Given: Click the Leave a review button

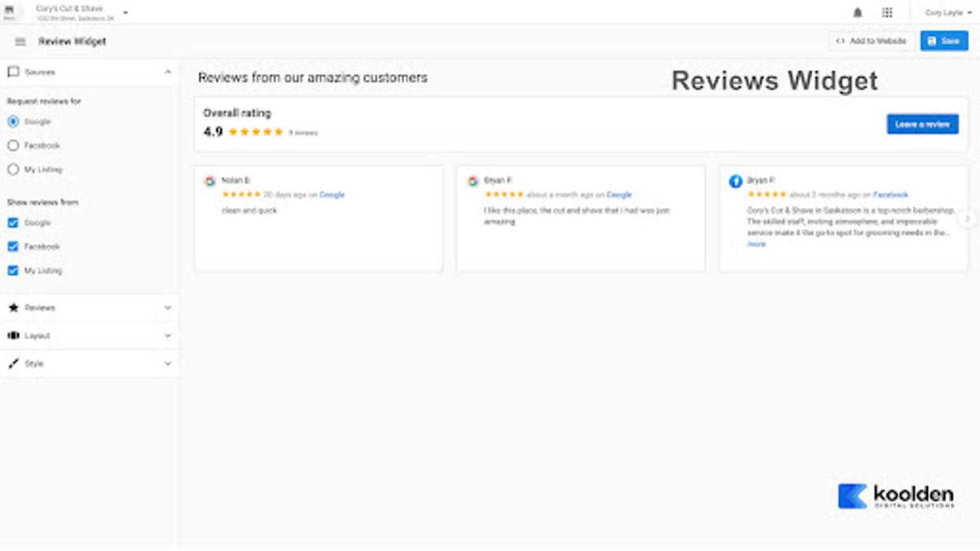Looking at the screenshot, I should click(x=922, y=124).
